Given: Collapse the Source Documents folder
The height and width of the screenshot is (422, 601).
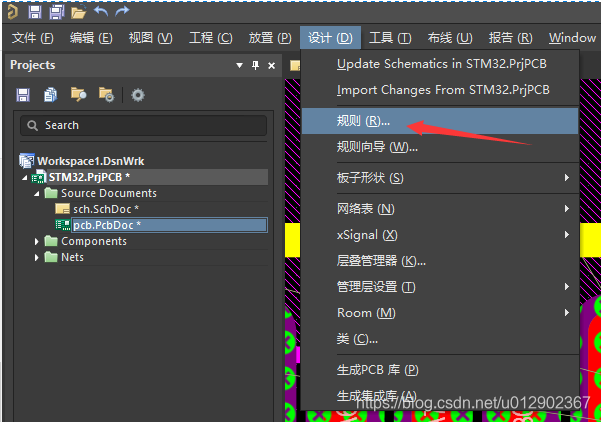Looking at the screenshot, I should coord(36,194).
